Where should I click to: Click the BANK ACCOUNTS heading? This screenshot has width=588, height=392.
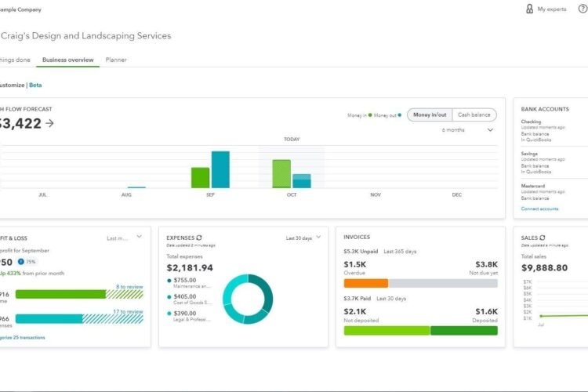pos(545,109)
